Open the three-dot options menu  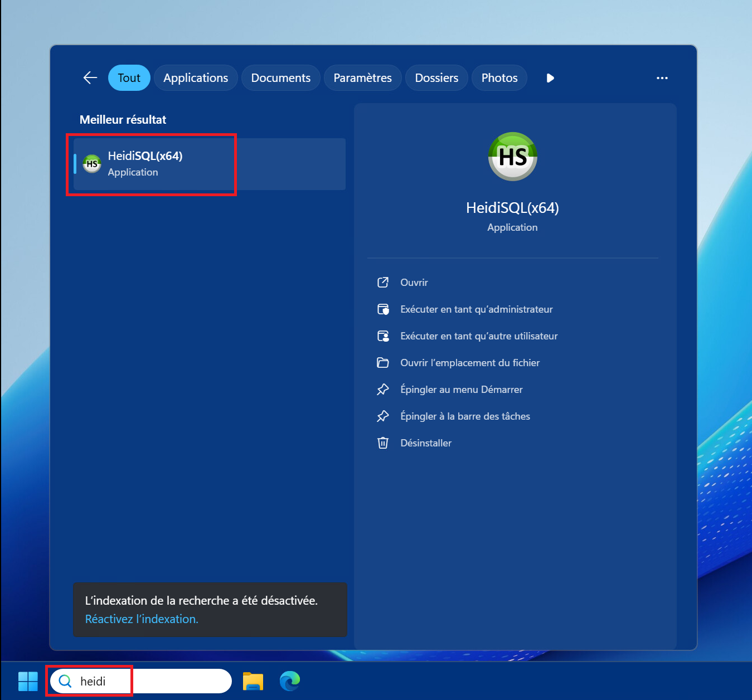pyautogui.click(x=662, y=78)
